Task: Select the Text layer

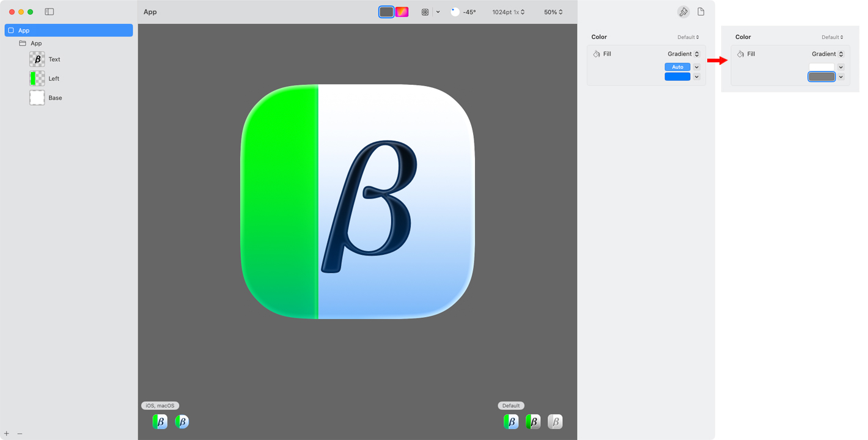Action: point(54,59)
